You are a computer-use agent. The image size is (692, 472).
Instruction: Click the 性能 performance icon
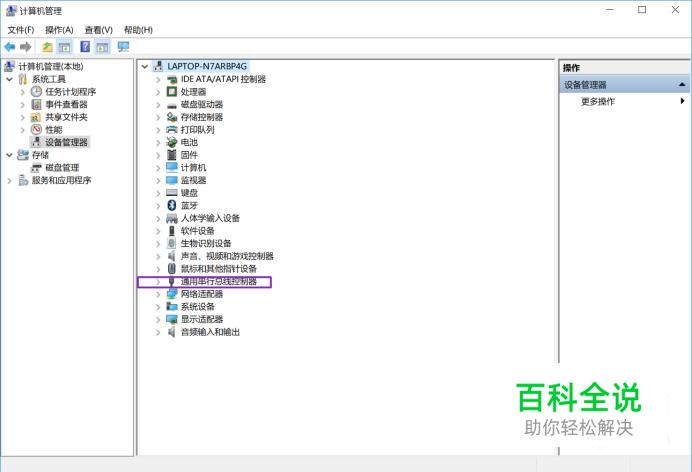(x=36, y=130)
